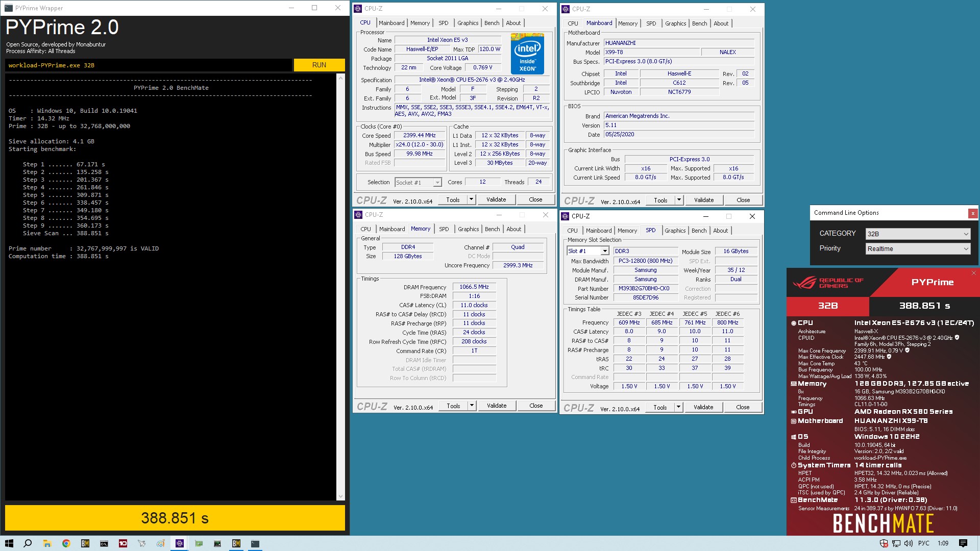Viewport: 980px width, 551px height.
Task: Open the red '10' taskbar app icon
Action: pyautogui.click(x=123, y=543)
